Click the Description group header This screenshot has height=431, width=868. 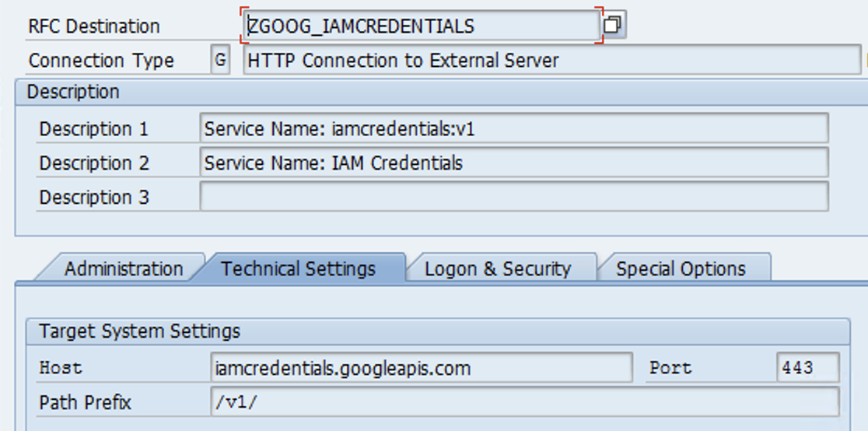point(73,92)
